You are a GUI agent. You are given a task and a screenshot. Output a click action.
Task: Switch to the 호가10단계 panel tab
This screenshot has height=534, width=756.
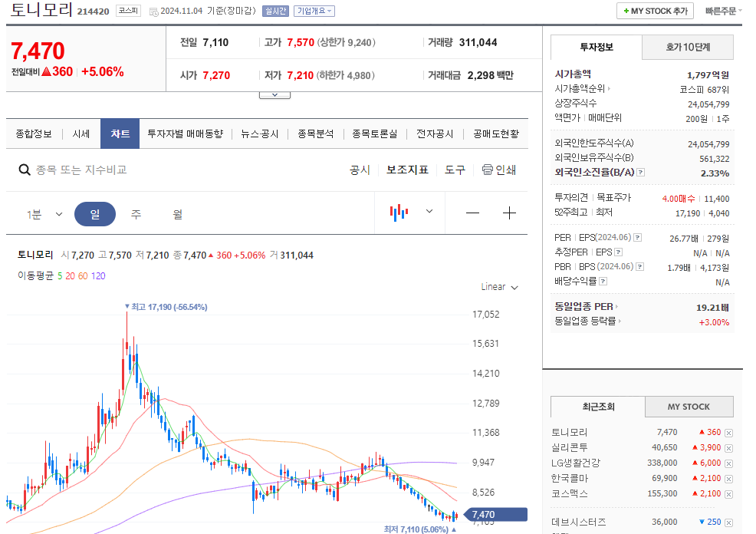pos(688,48)
